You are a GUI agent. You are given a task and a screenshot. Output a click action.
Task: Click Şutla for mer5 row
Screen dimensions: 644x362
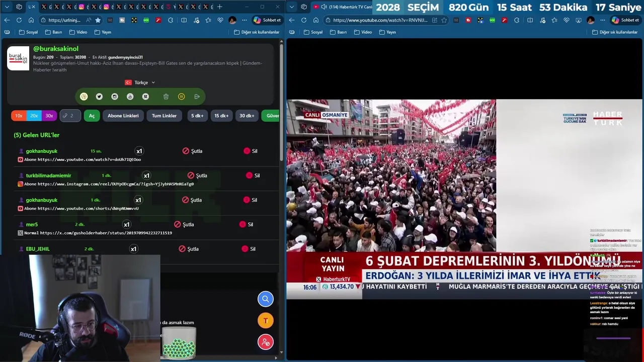pyautogui.click(x=184, y=225)
